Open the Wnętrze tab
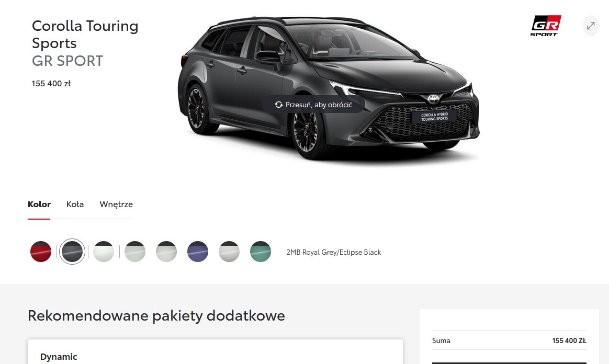The image size is (609, 364). 116,204
